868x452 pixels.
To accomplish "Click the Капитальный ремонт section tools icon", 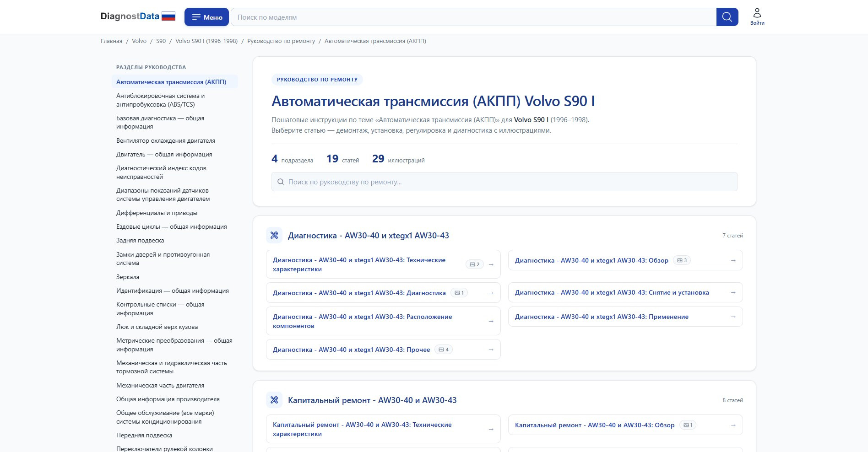I will pyautogui.click(x=274, y=400).
